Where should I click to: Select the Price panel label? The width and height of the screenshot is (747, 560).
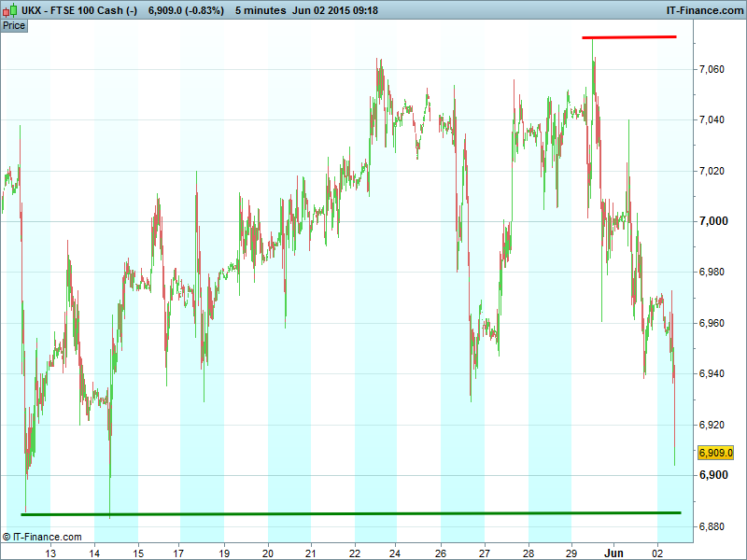(14, 26)
